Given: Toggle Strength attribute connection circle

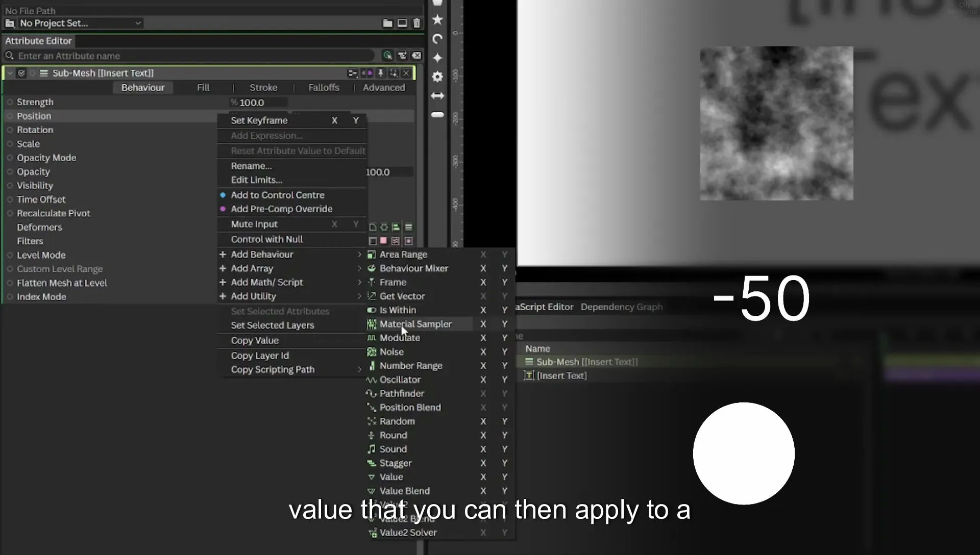Looking at the screenshot, I should [x=10, y=102].
